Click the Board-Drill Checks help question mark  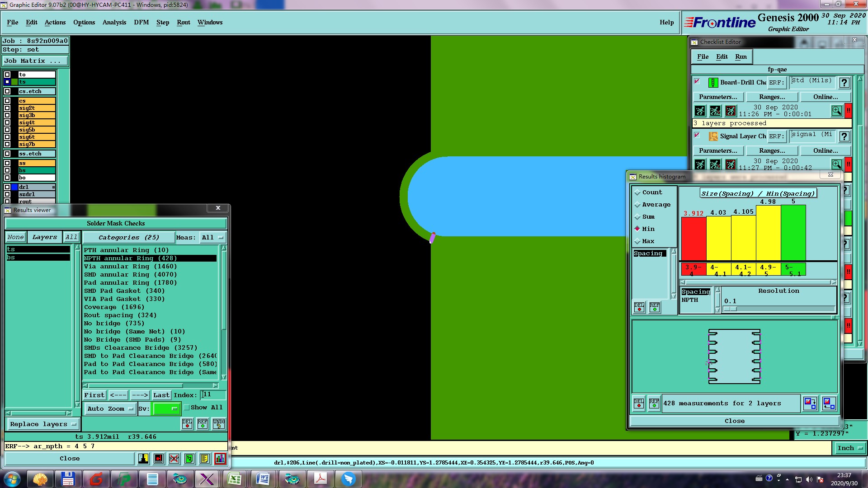[x=844, y=83]
